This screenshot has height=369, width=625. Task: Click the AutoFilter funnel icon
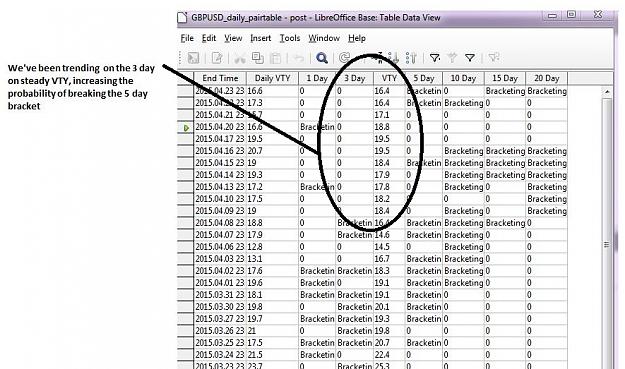[434, 58]
